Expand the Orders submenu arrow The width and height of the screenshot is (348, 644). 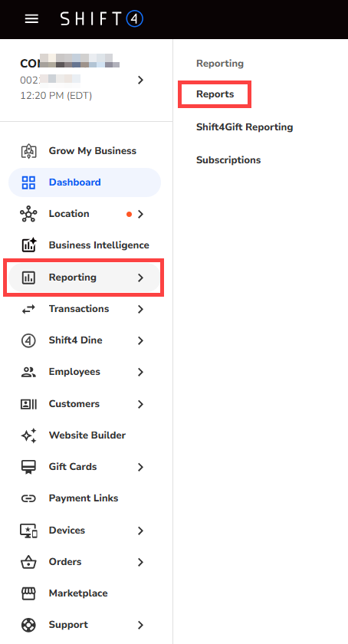point(140,562)
